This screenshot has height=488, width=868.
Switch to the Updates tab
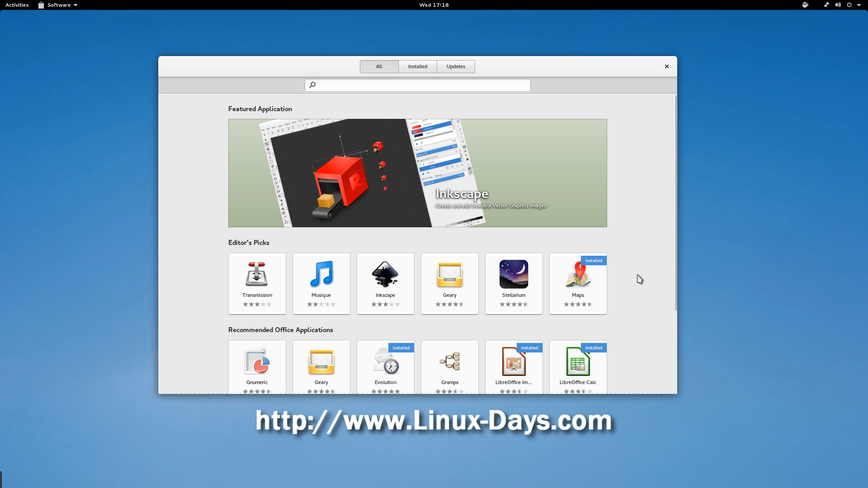(x=456, y=66)
